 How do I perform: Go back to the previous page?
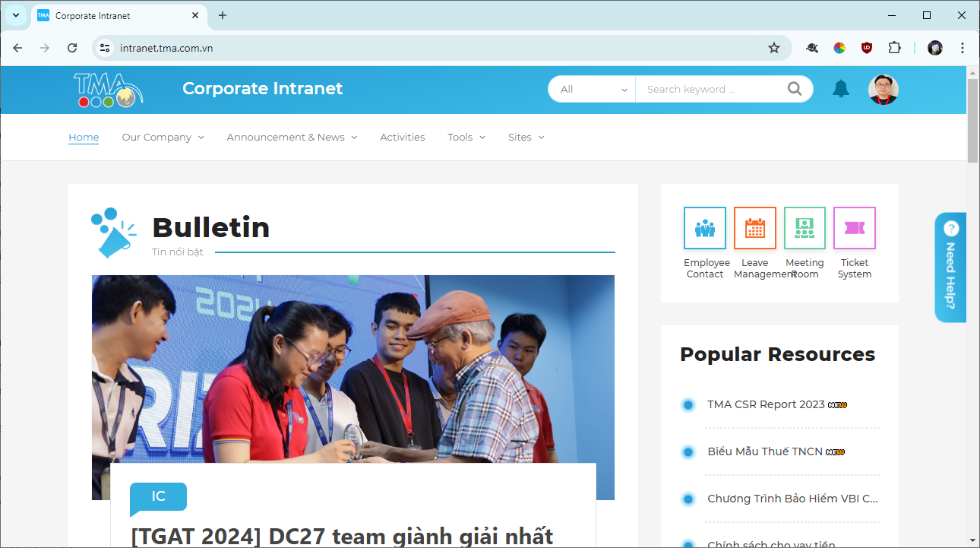17,48
